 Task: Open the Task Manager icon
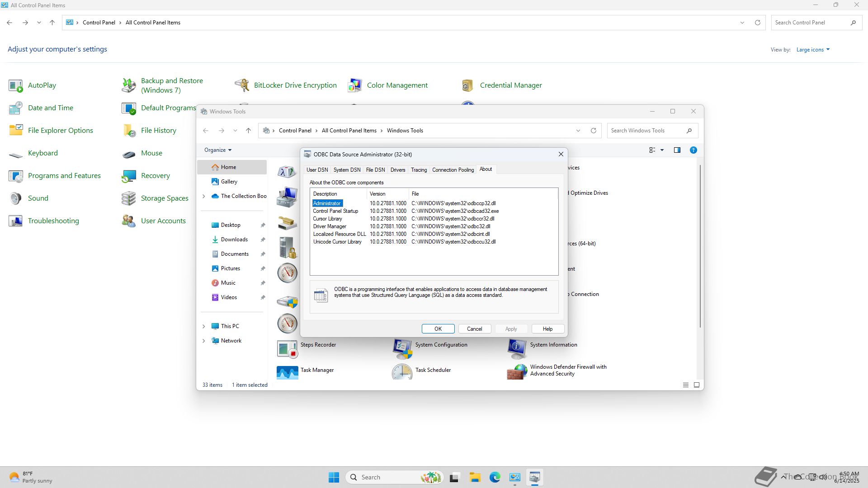[288, 372]
